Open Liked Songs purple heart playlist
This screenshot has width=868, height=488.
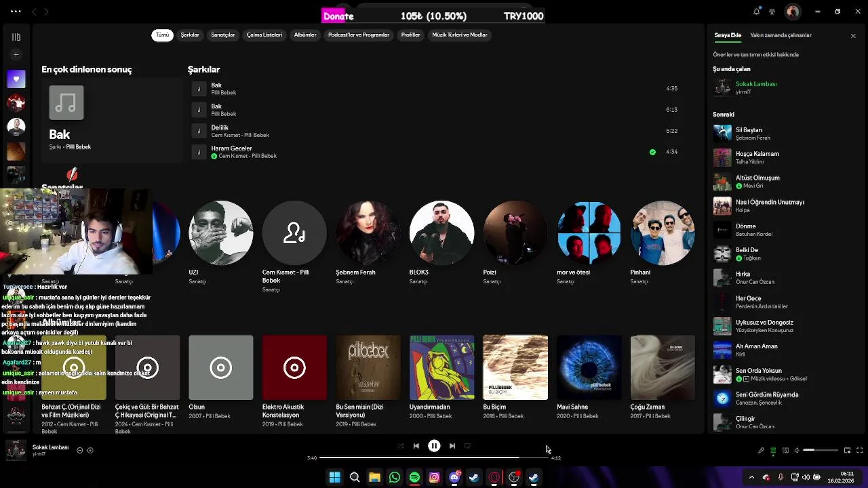tap(16, 79)
